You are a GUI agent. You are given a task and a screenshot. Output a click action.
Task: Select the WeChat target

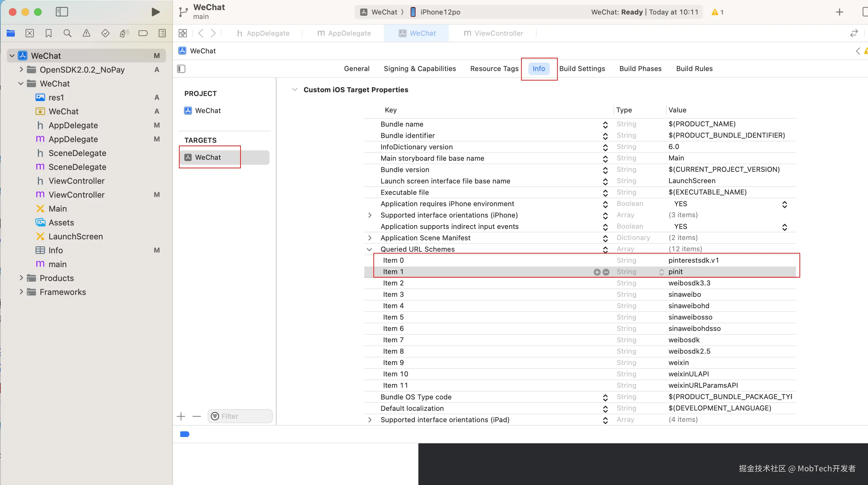tap(208, 157)
